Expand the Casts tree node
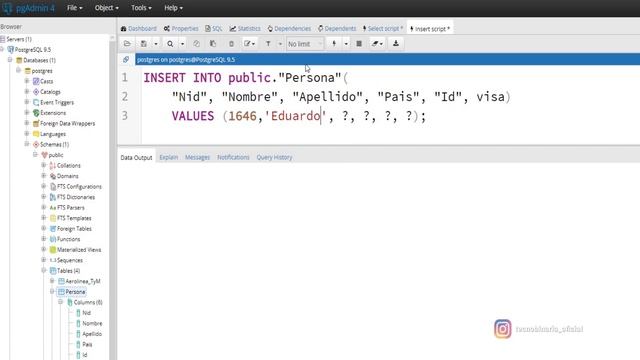The width and height of the screenshot is (640, 360). pyautogui.click(x=27, y=81)
